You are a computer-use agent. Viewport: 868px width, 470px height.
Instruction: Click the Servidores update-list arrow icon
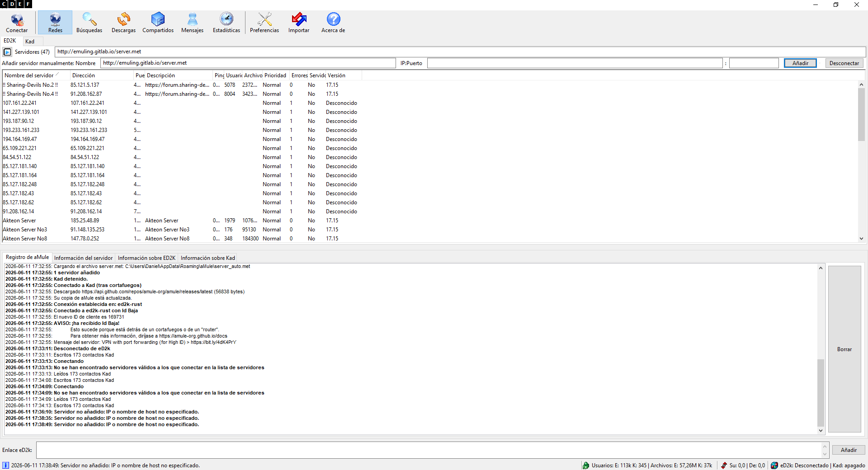coord(7,52)
